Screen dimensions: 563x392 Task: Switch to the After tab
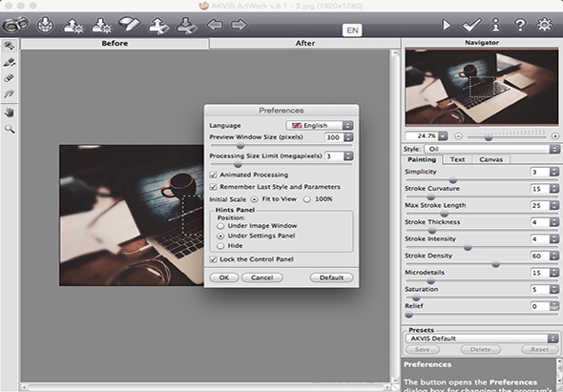(304, 44)
